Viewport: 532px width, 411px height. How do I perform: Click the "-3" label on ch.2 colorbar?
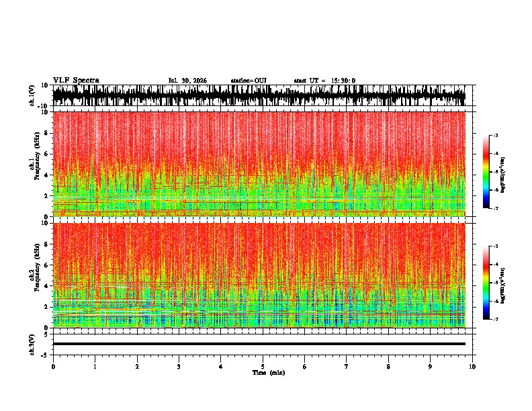[495, 246]
